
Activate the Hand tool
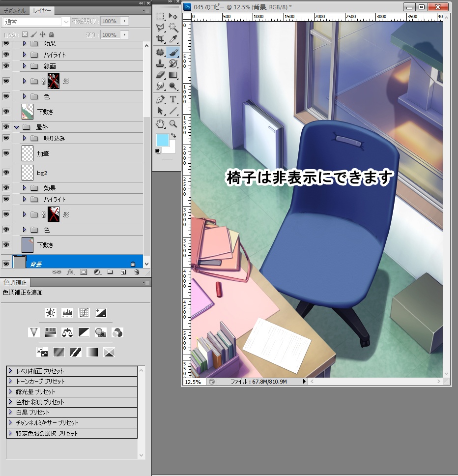coord(161,123)
